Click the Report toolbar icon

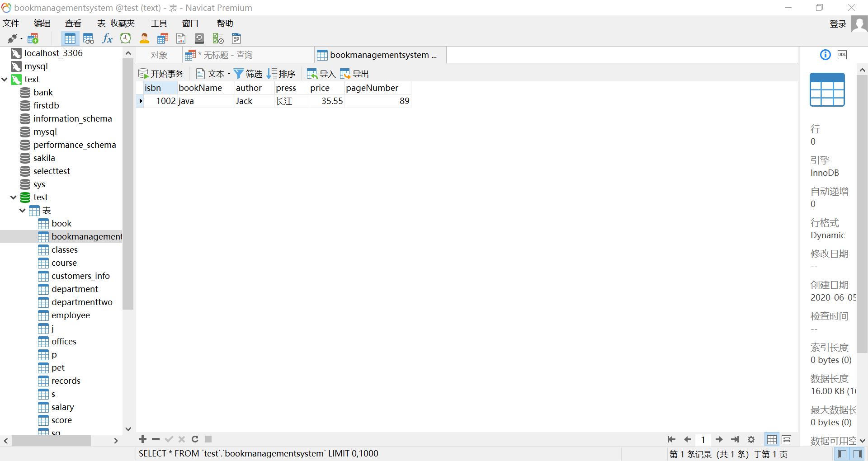coord(181,38)
